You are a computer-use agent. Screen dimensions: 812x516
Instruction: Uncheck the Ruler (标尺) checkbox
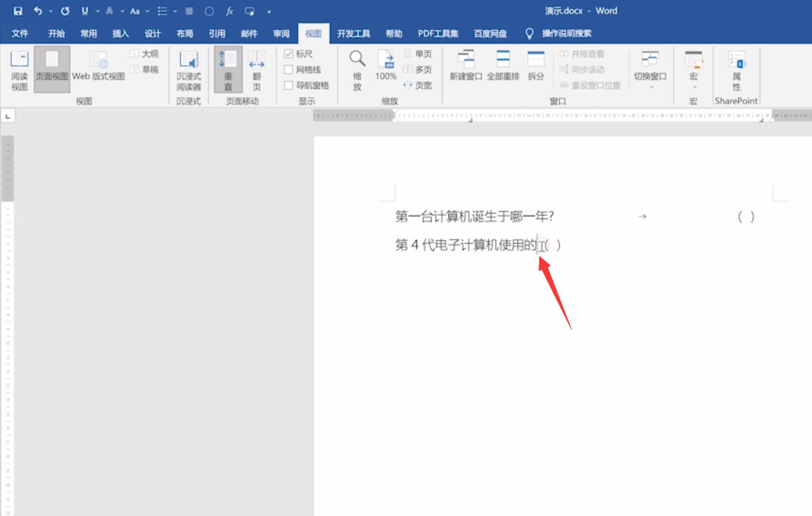point(288,54)
